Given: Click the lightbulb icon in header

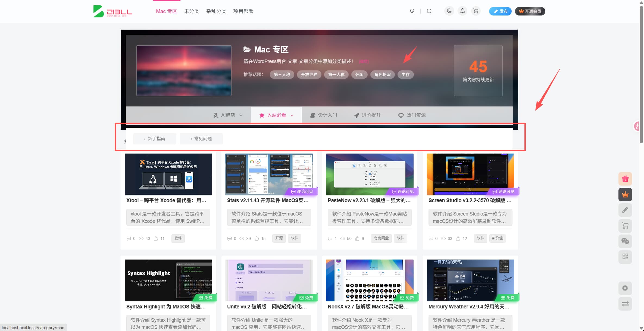Looking at the screenshot, I should (x=412, y=11).
